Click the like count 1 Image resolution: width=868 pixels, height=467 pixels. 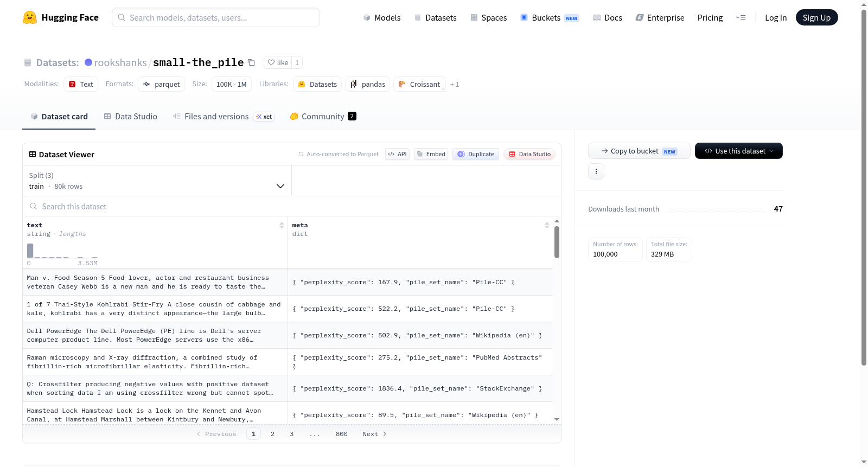297,62
